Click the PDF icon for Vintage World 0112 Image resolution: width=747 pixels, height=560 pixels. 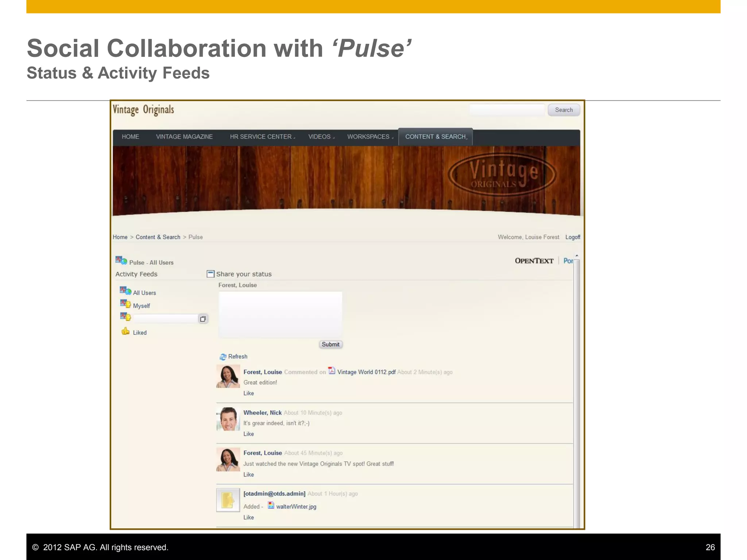(332, 370)
